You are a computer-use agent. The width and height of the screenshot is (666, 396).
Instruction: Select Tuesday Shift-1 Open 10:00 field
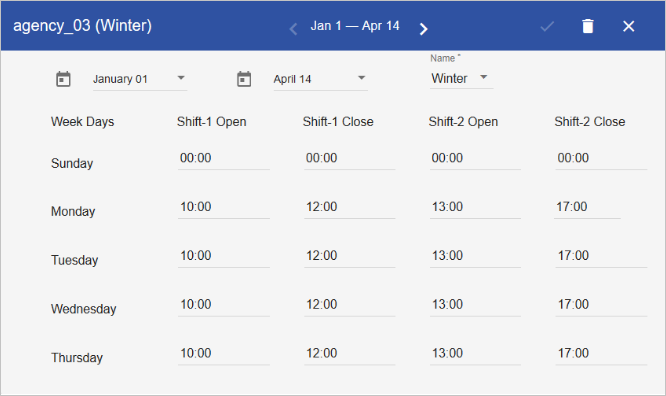pos(223,256)
